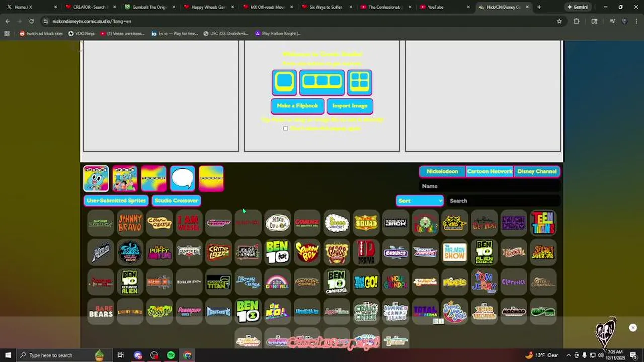Select the four-panel grid layout

click(359, 82)
